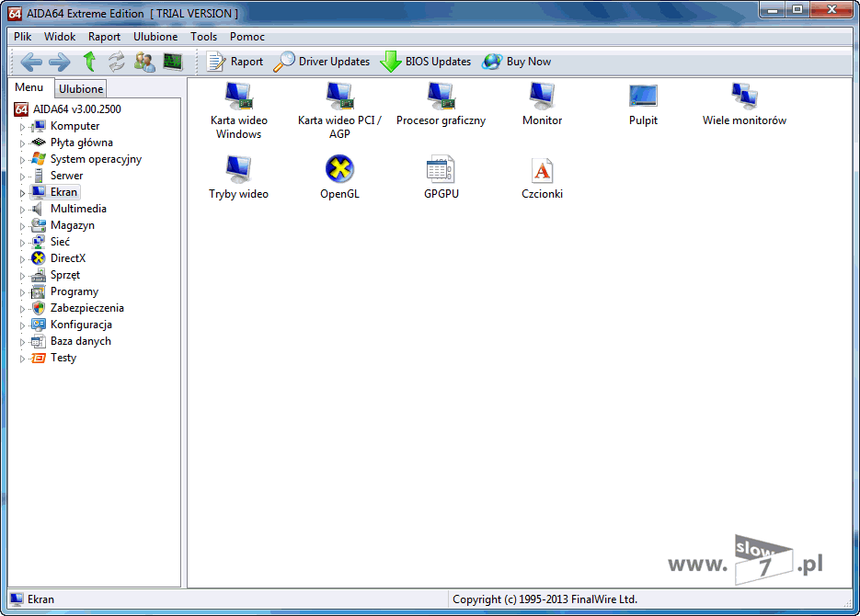Image resolution: width=860 pixels, height=616 pixels.
Task: Select Sprzęt in the tree
Action: point(65,275)
